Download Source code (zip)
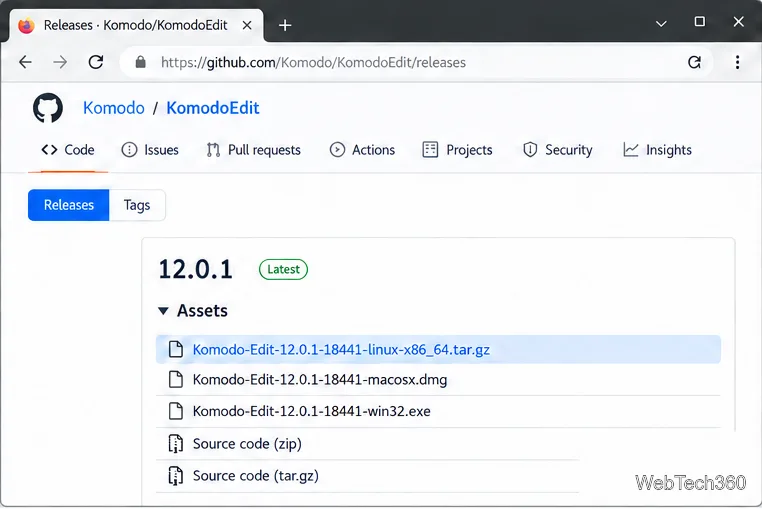This screenshot has width=762, height=509. pyautogui.click(x=247, y=444)
